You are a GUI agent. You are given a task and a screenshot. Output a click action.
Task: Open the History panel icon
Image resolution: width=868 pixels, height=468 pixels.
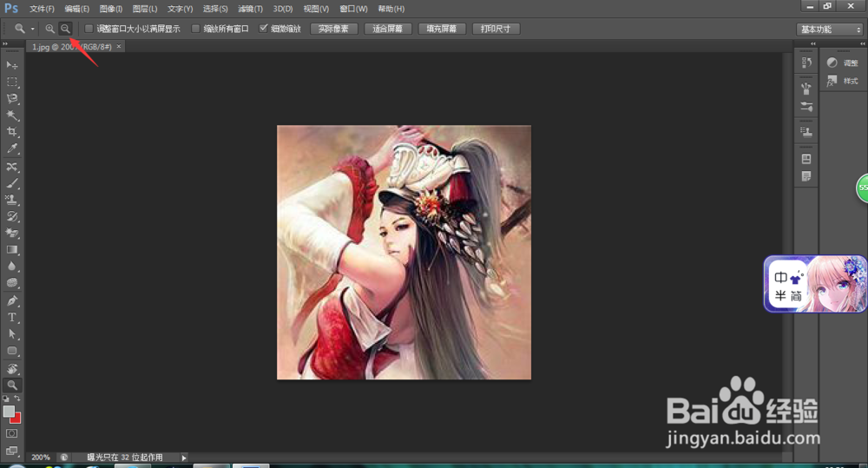coord(806,63)
